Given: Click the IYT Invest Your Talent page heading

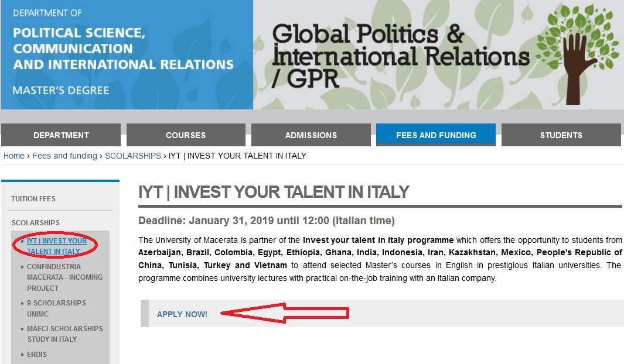Looking at the screenshot, I should (274, 192).
